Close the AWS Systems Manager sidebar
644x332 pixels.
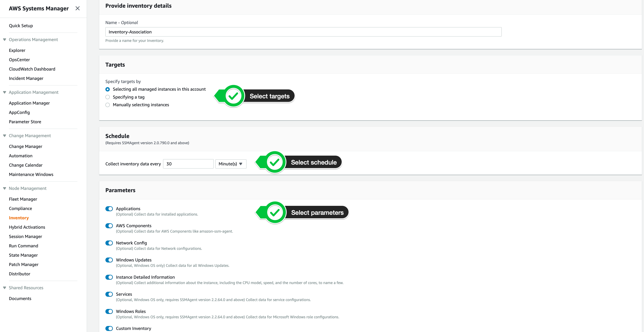click(78, 9)
